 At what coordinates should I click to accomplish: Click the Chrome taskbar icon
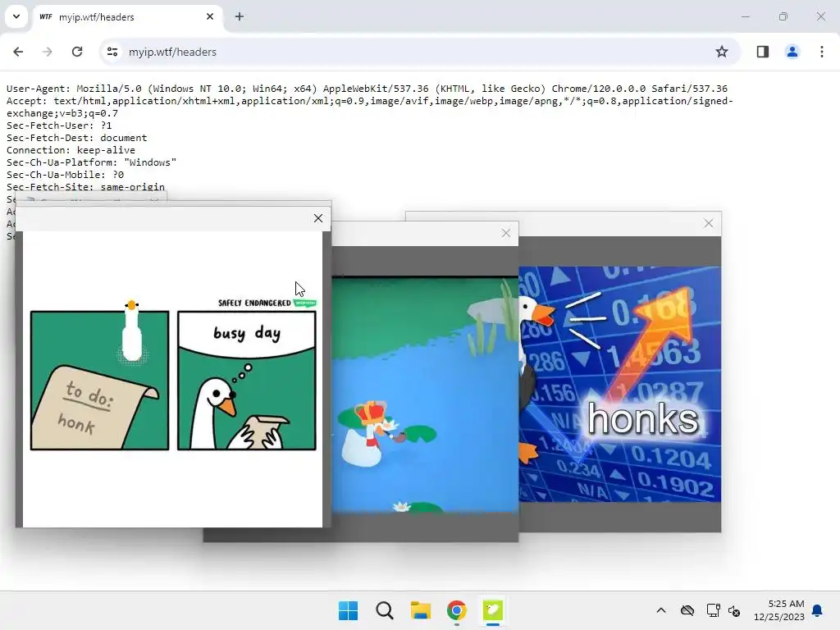tap(457, 610)
